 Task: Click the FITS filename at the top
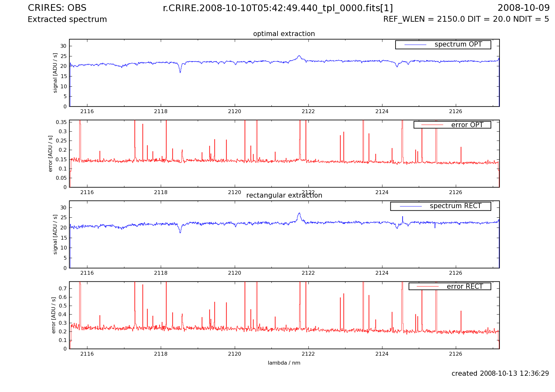click(277, 8)
